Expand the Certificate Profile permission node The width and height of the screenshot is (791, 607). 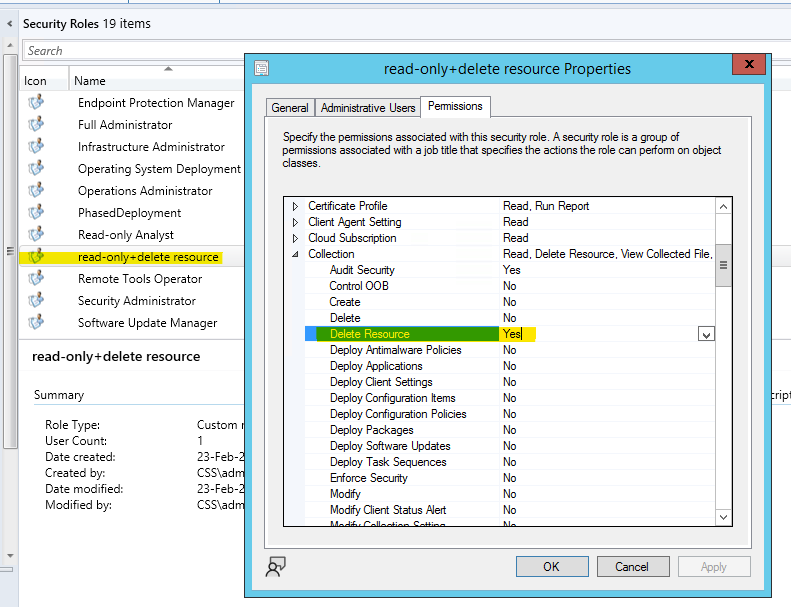pyautogui.click(x=296, y=206)
